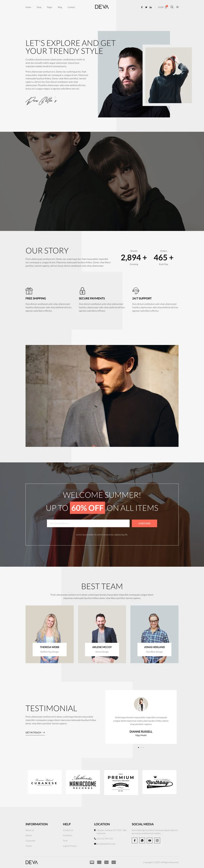Open the shopping cart icon

click(166, 7)
